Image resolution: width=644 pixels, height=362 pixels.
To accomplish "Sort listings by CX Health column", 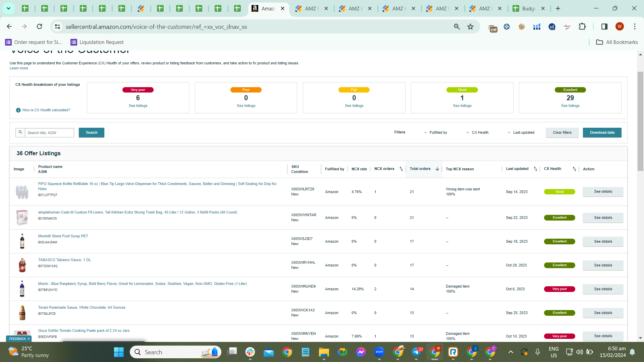I will click(x=574, y=169).
